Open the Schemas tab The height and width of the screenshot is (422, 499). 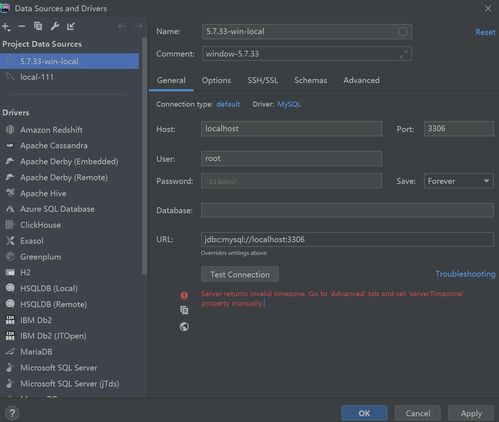point(310,80)
